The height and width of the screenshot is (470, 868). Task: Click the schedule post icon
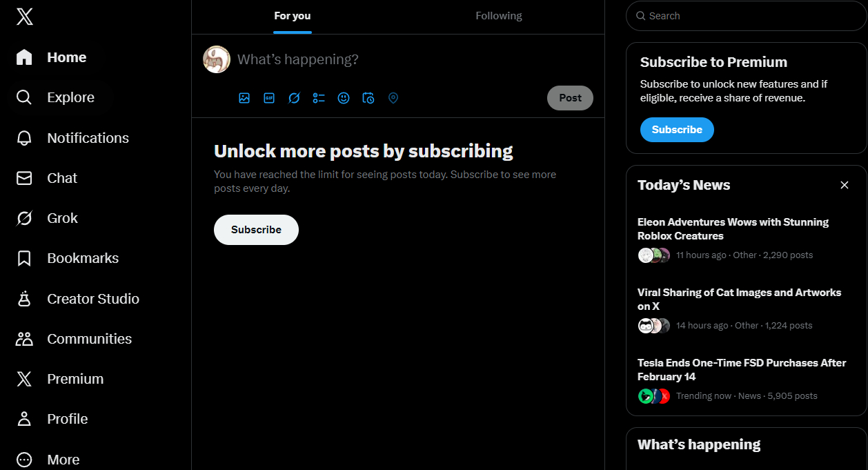pos(368,98)
